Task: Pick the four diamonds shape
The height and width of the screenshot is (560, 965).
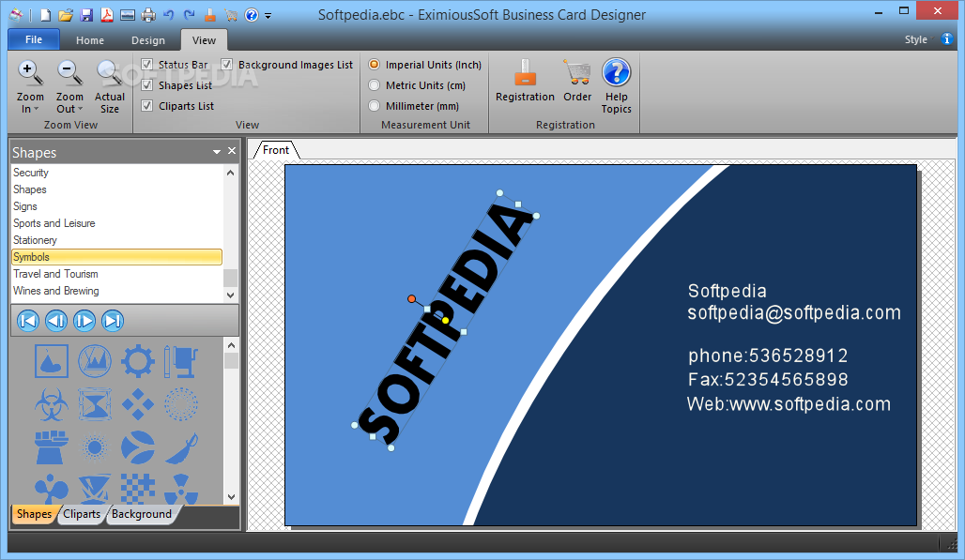Action: click(138, 404)
